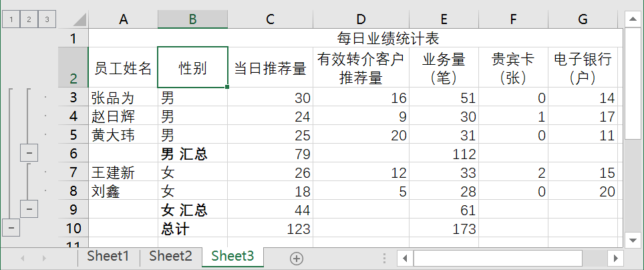Collapse the 女 汇总 group
The image size is (644, 270).
click(x=29, y=209)
